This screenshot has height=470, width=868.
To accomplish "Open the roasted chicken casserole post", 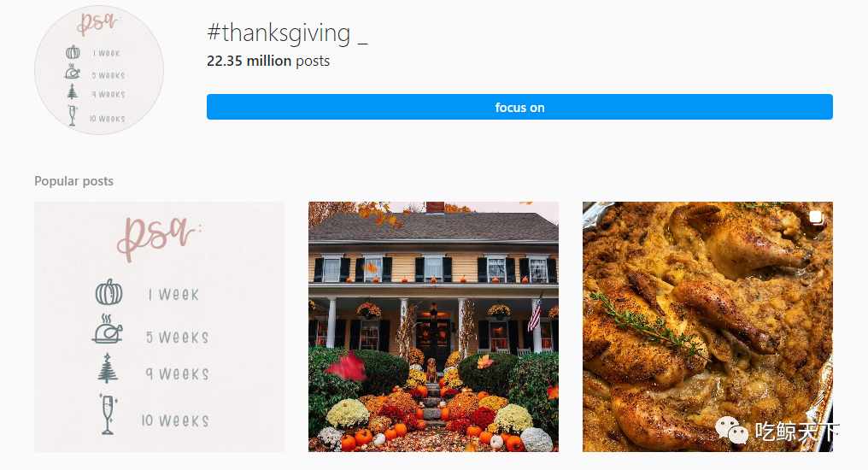I will [x=707, y=326].
